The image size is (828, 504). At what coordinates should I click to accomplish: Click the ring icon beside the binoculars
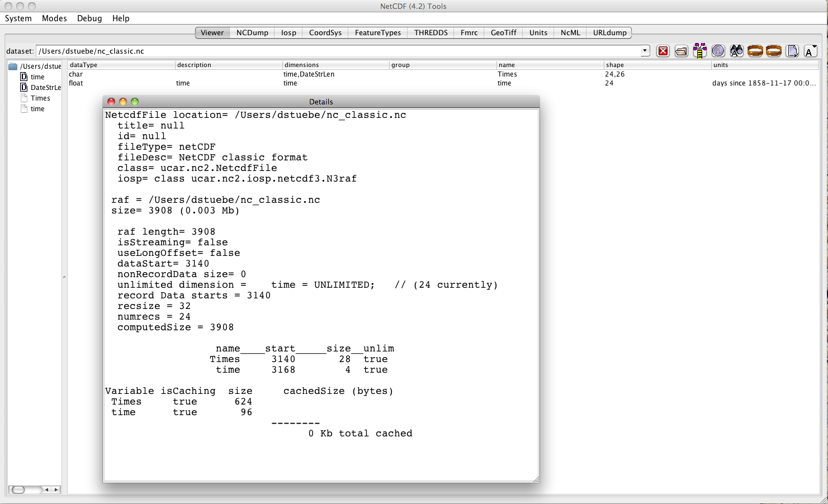point(755,51)
